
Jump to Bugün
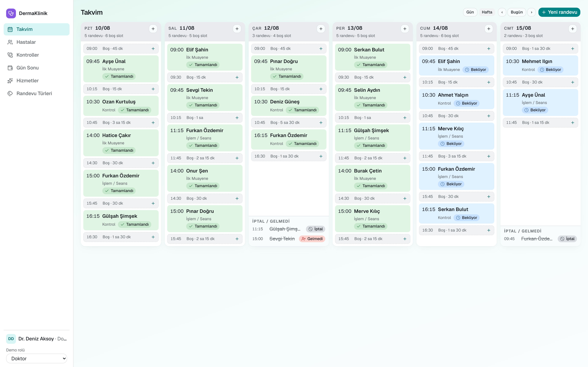[516, 12]
